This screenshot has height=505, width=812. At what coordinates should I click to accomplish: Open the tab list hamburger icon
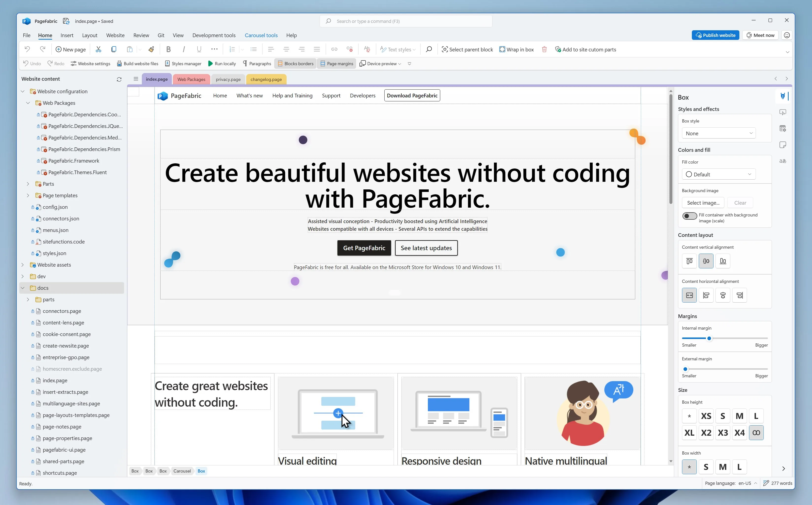coord(136,79)
